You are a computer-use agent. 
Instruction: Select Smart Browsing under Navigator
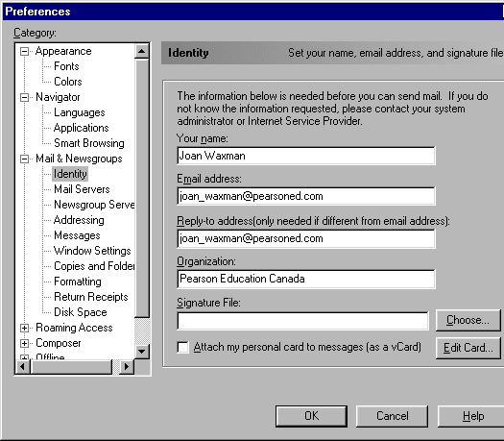pos(89,143)
